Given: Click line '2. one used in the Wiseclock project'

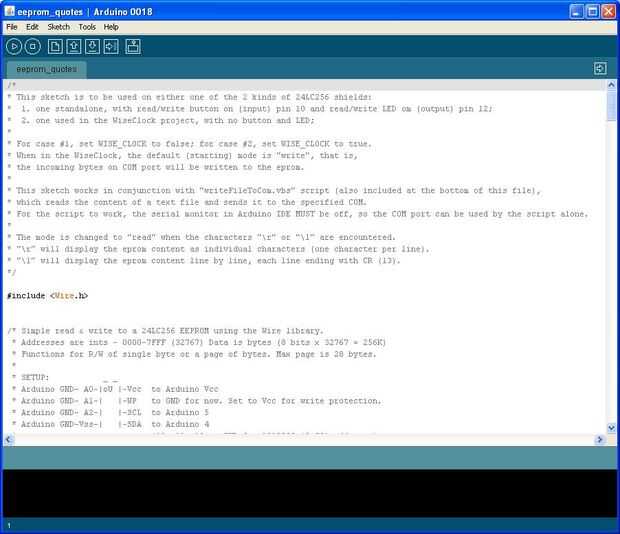Looking at the screenshot, I should (161, 120).
